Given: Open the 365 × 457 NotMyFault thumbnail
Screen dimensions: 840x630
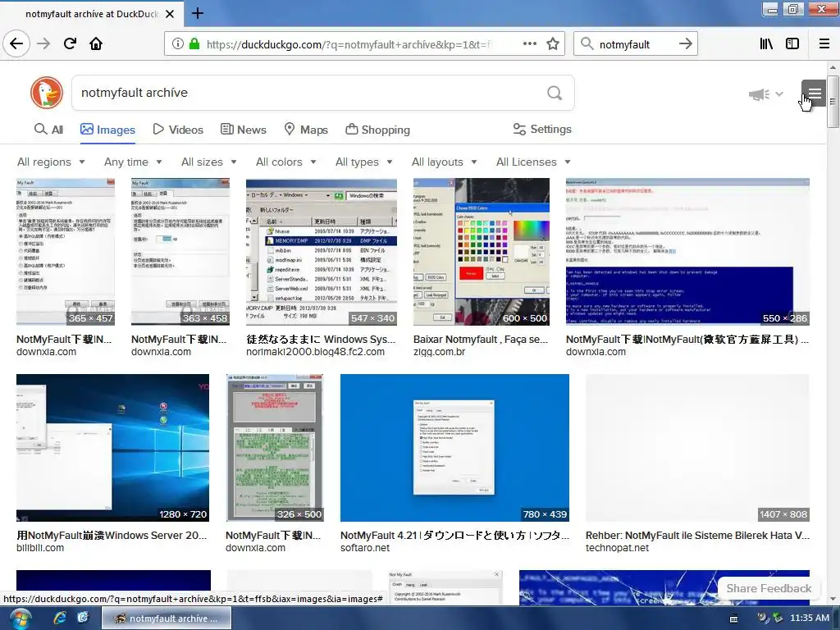Looking at the screenshot, I should (x=66, y=252).
